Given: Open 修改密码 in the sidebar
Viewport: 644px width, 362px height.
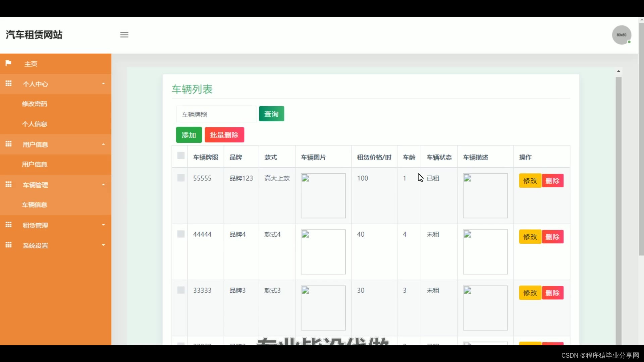Looking at the screenshot, I should [35, 104].
